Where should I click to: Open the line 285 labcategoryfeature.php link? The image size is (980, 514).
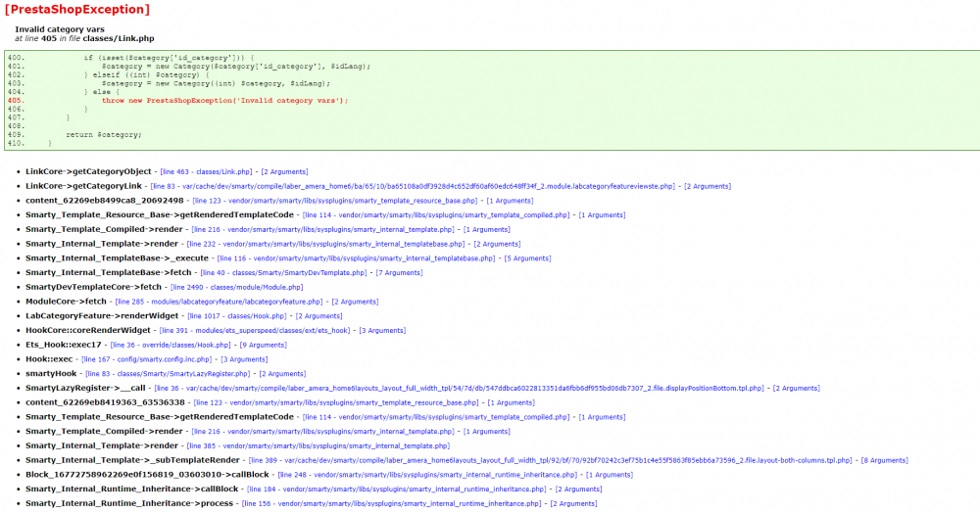coord(219,302)
